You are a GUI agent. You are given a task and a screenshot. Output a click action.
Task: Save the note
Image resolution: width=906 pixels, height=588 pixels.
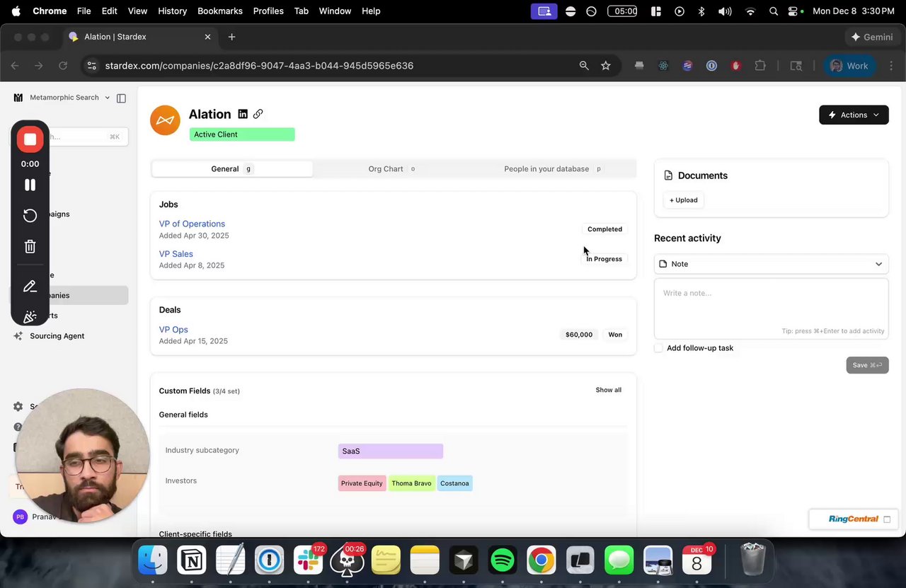[x=867, y=365]
